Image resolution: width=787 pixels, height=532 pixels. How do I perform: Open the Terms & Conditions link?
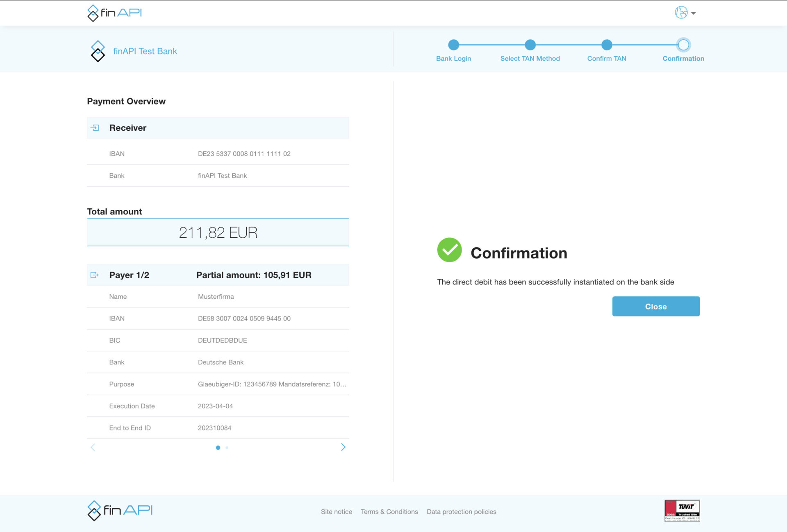coord(389,512)
